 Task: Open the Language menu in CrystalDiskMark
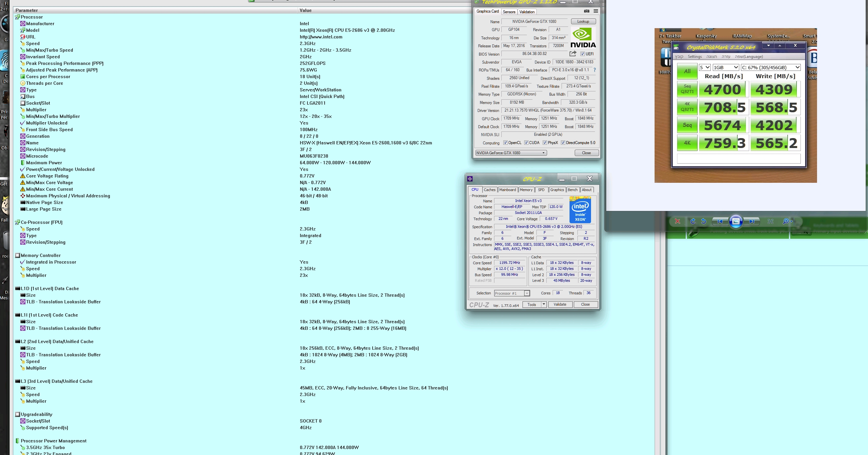[x=749, y=57]
